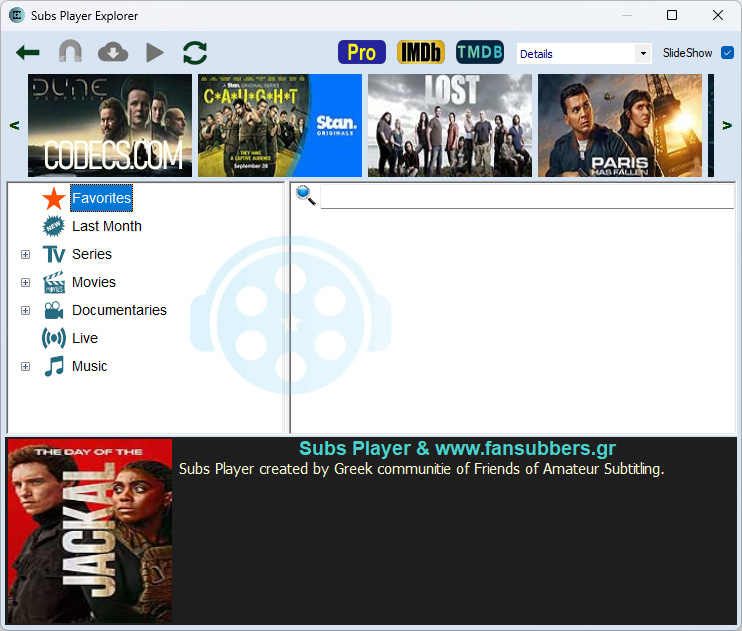This screenshot has height=631, width=742.
Task: Click the gray play button
Action: pyautogui.click(x=155, y=53)
